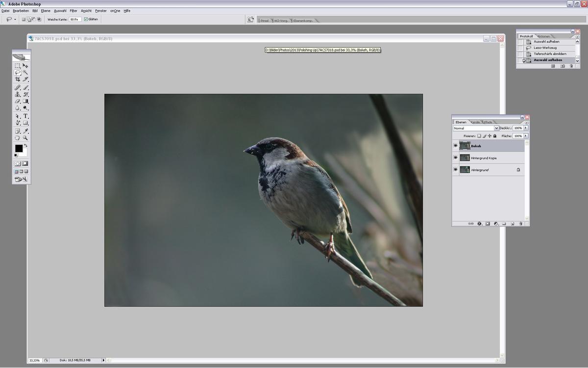The width and height of the screenshot is (588, 368).
Task: Open the background color picker
Action: [x=24, y=154]
